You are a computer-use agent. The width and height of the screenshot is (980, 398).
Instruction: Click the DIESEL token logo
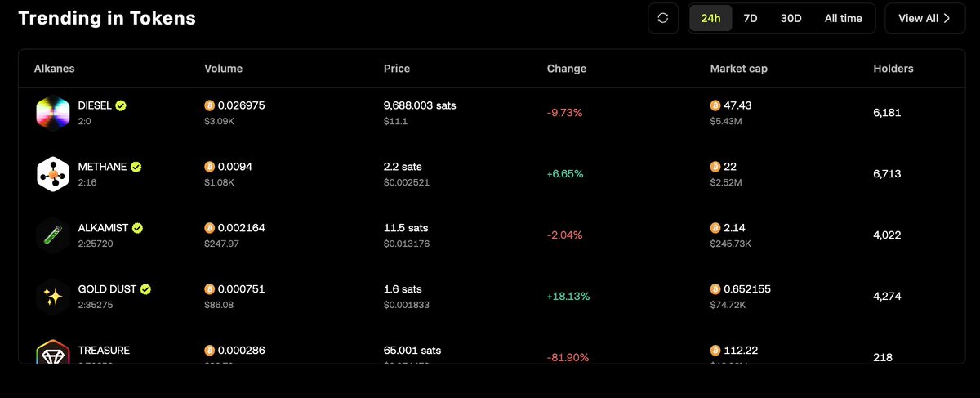click(53, 113)
